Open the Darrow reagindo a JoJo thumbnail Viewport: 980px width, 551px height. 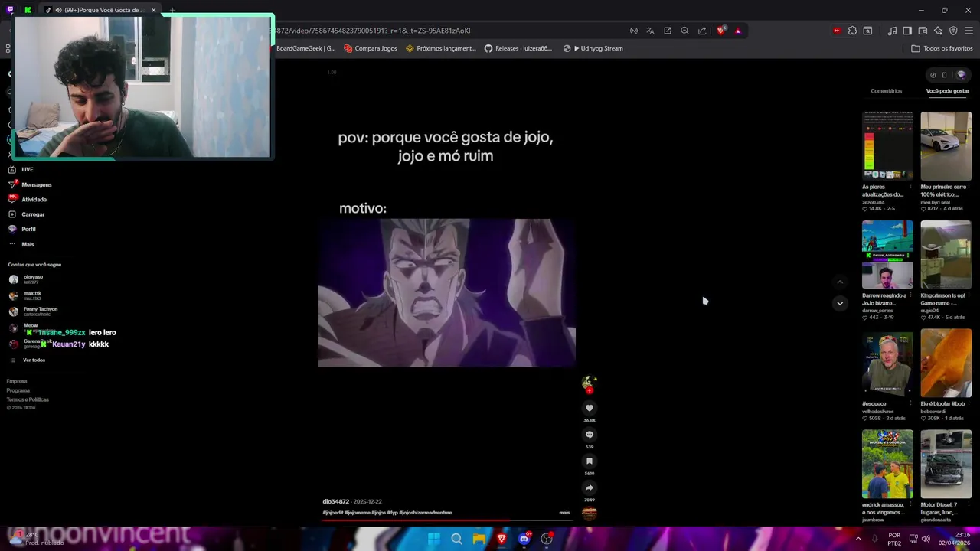click(887, 254)
